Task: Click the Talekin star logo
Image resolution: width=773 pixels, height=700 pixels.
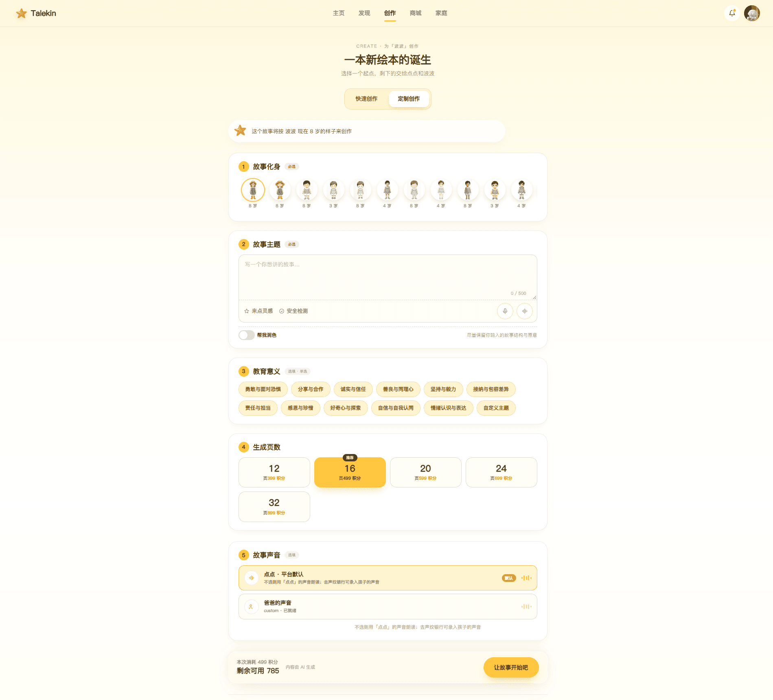Action: (x=22, y=13)
